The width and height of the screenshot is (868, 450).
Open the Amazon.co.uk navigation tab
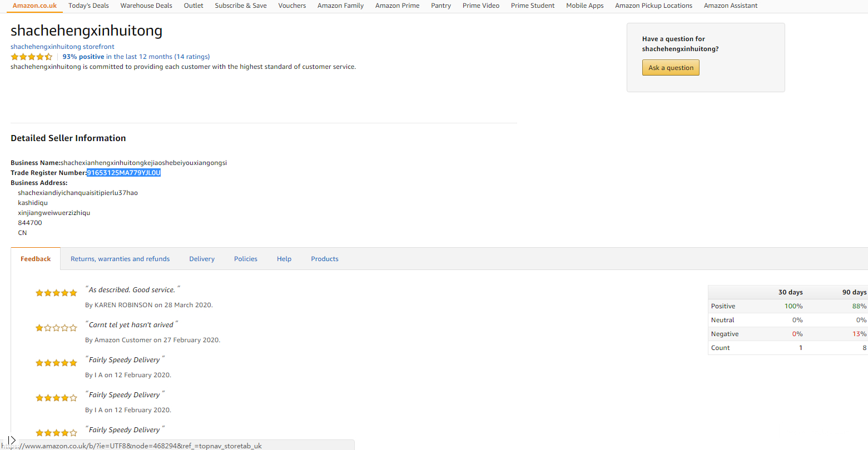pyautogui.click(x=34, y=6)
